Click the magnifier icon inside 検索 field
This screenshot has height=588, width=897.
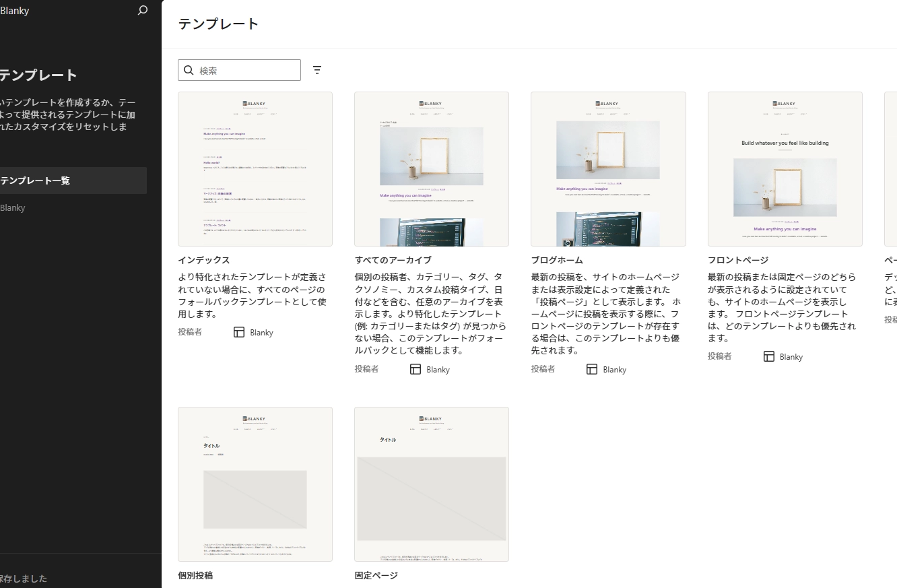click(189, 70)
